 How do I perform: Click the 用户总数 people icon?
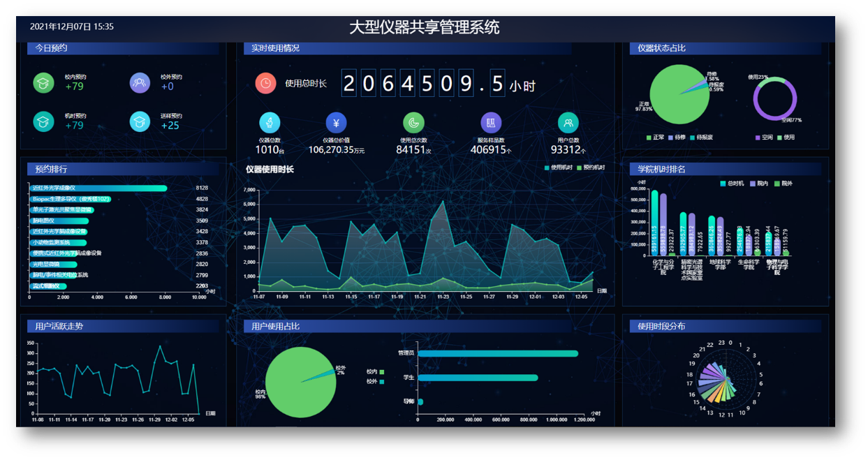568,123
